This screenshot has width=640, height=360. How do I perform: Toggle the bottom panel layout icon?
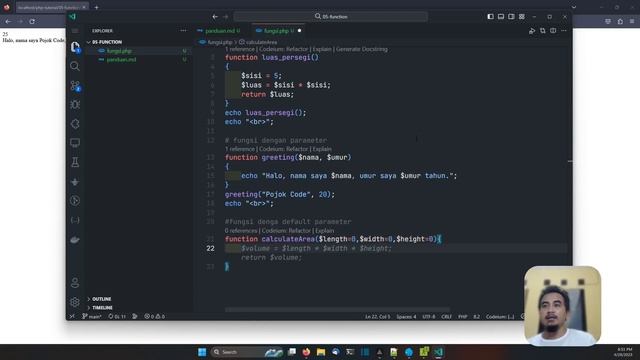coord(501,17)
